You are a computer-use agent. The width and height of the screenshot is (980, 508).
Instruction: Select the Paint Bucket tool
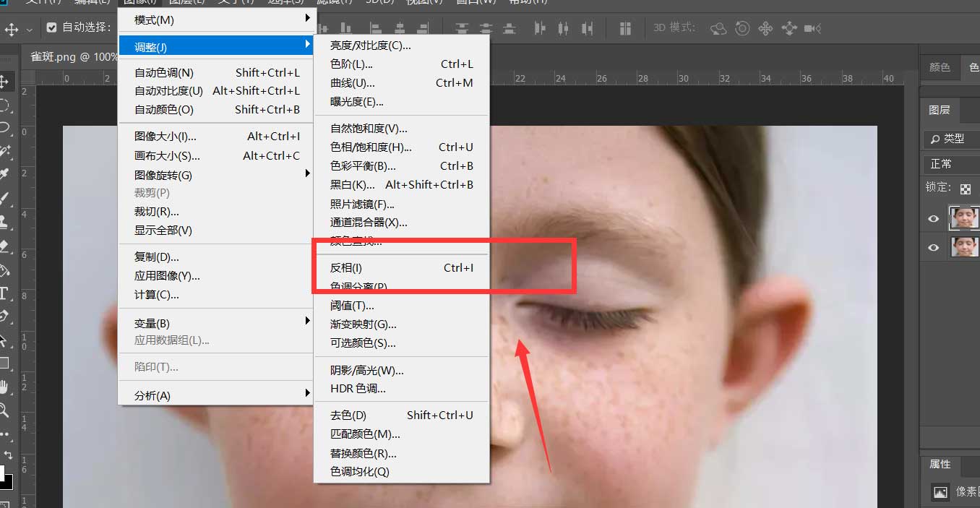click(4, 270)
